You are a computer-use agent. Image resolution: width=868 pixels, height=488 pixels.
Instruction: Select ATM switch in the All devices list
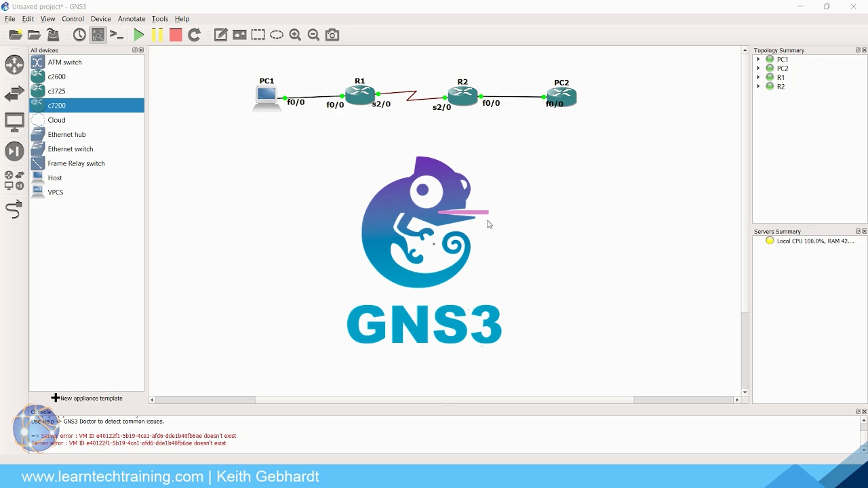(x=87, y=62)
